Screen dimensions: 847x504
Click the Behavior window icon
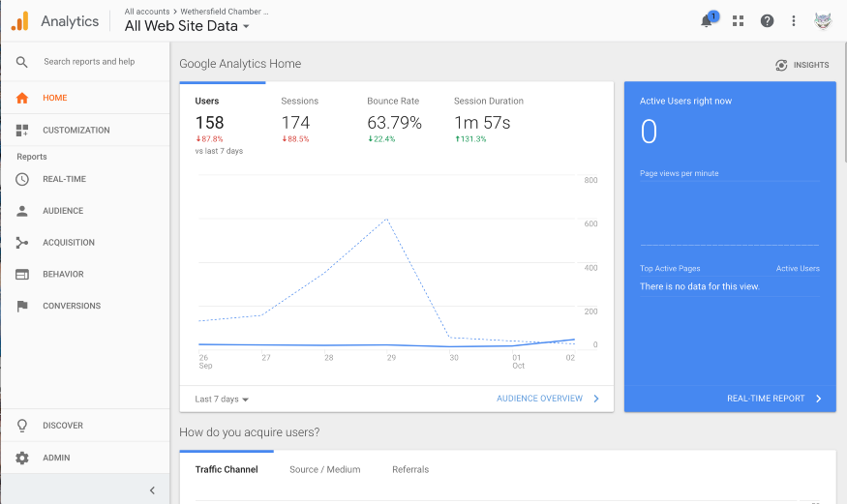click(22, 274)
